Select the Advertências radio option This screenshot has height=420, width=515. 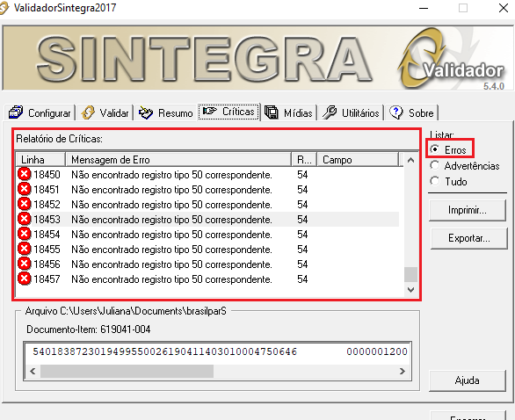pyautogui.click(x=435, y=165)
